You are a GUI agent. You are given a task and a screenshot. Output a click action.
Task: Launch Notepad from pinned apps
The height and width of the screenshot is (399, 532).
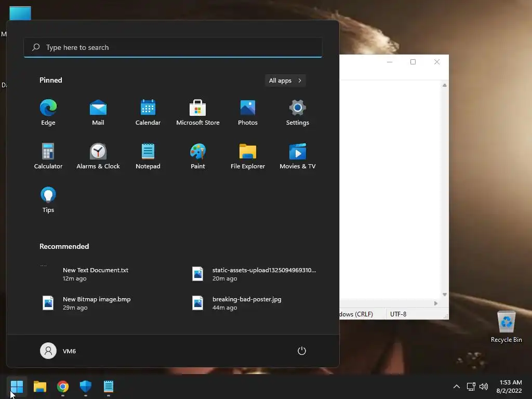pos(148,156)
